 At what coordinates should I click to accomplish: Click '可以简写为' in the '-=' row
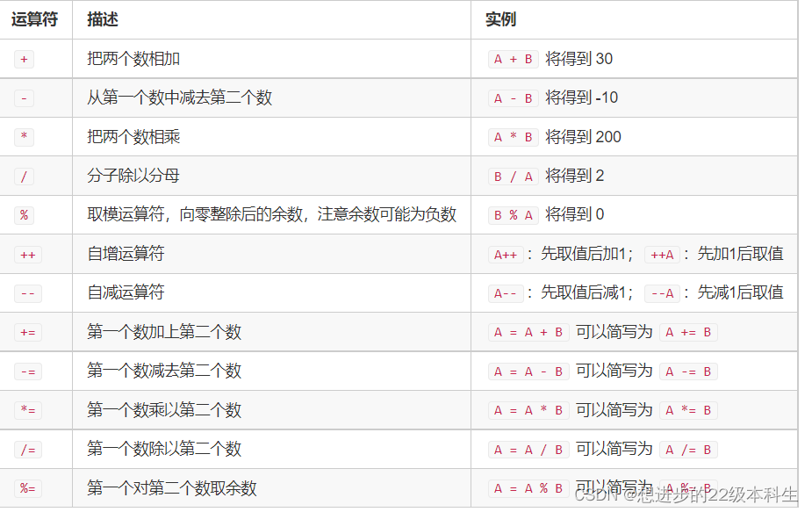click(614, 371)
